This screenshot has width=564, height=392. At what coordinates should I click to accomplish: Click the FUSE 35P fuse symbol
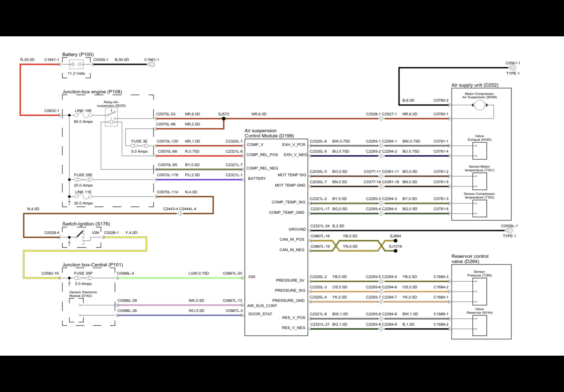(x=83, y=278)
